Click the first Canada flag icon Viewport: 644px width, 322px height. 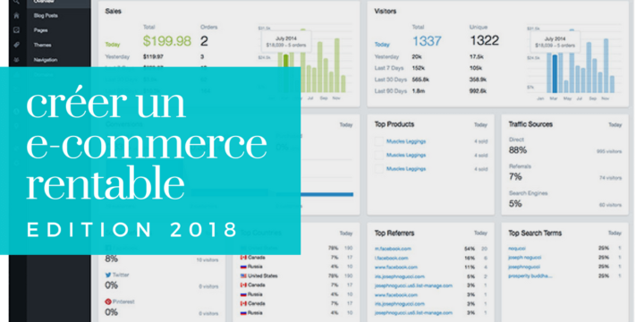click(x=242, y=258)
